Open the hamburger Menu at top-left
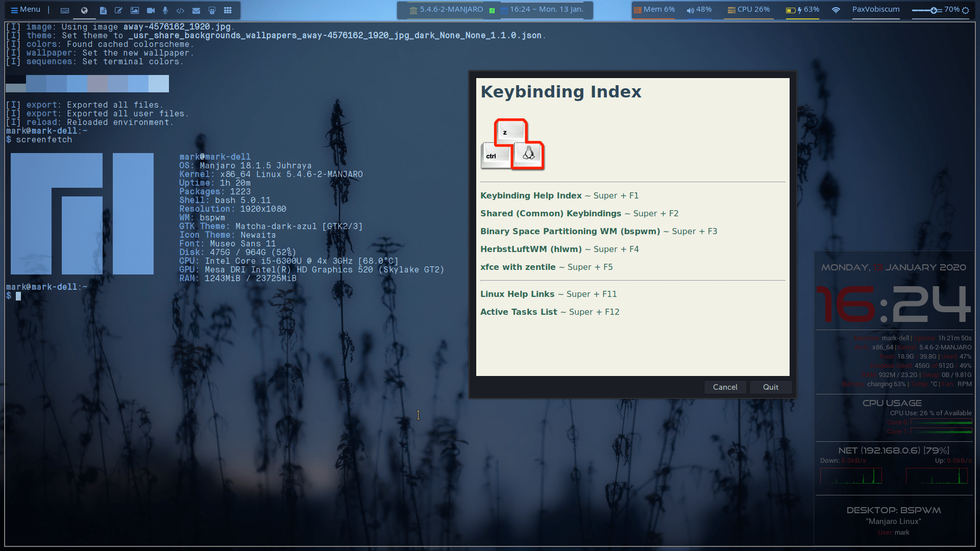The image size is (980, 551). point(24,9)
